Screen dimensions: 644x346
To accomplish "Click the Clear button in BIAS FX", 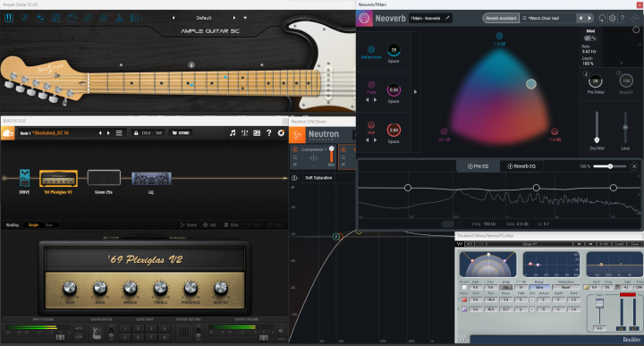I will pos(232,225).
